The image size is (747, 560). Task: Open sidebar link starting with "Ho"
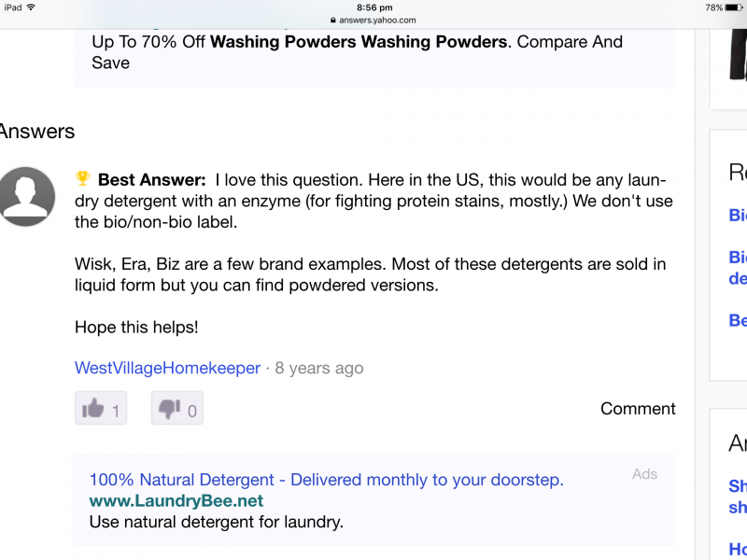pos(738,550)
